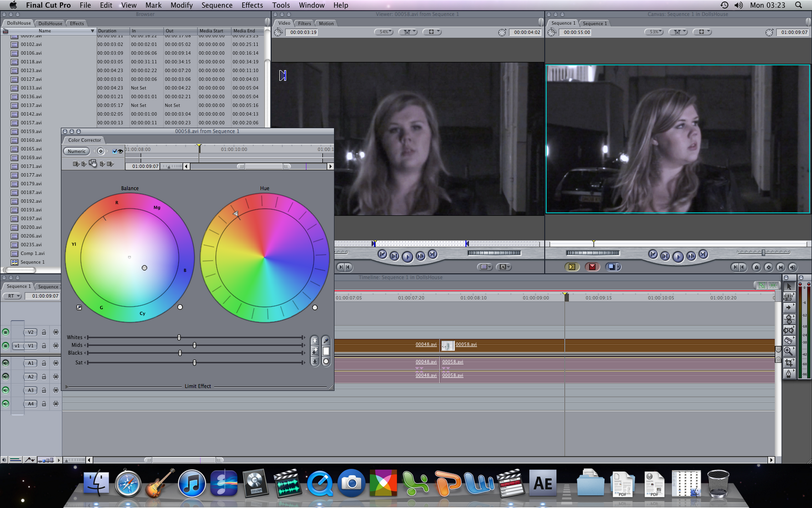The width and height of the screenshot is (812, 508).
Task: Click the red Overwrite edit button
Action: click(x=592, y=267)
